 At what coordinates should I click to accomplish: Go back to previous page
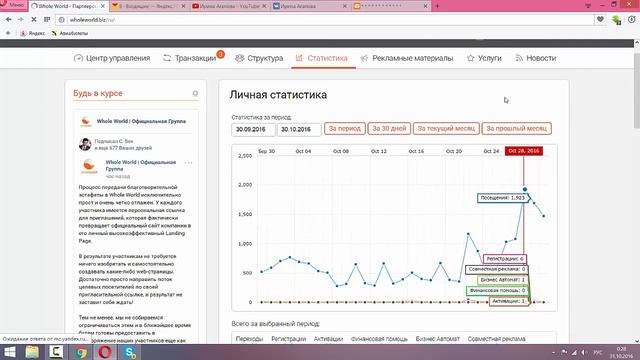coord(8,20)
